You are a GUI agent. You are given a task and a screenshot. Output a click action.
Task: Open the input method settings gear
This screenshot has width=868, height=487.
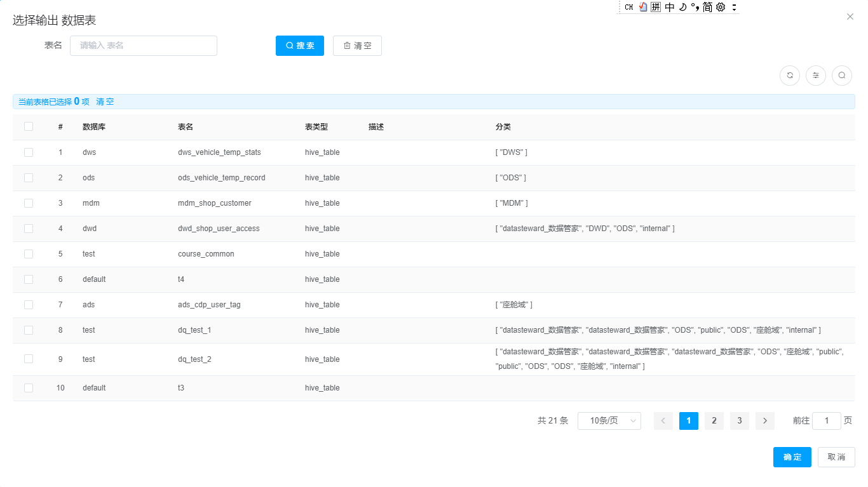tap(719, 7)
